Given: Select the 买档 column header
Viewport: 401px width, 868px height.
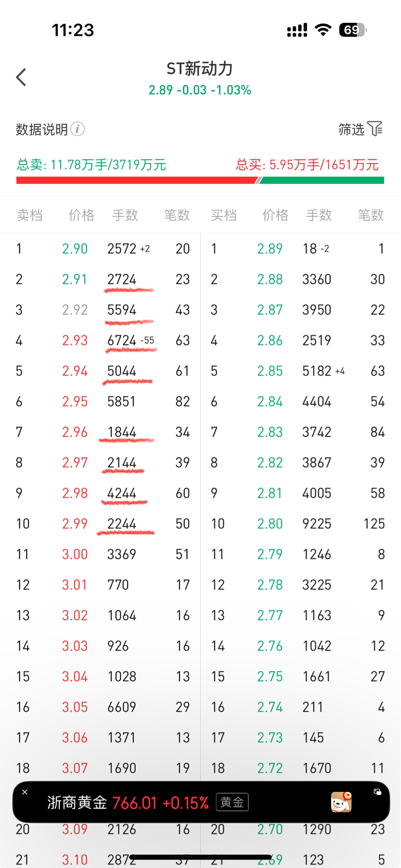Looking at the screenshot, I should point(224,215).
